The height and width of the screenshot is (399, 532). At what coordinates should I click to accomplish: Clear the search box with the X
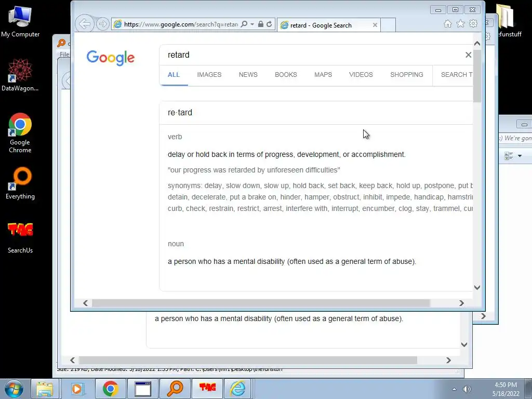(x=468, y=55)
